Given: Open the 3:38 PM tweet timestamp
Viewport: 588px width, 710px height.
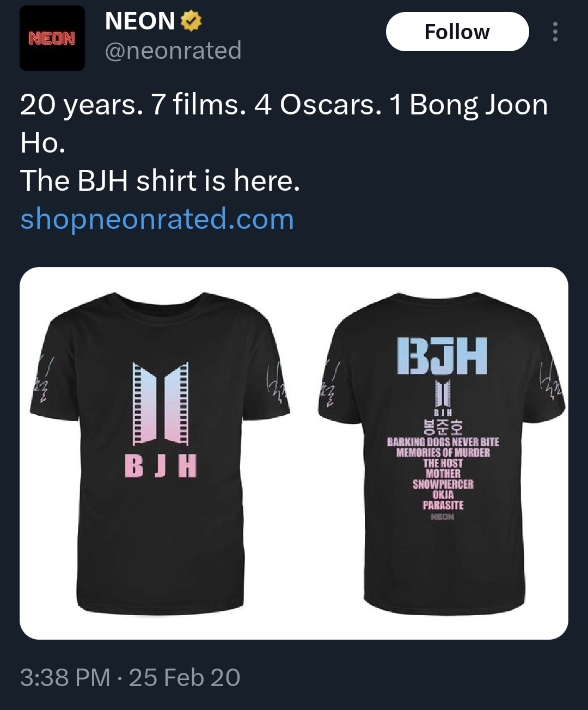Looking at the screenshot, I should [65, 677].
